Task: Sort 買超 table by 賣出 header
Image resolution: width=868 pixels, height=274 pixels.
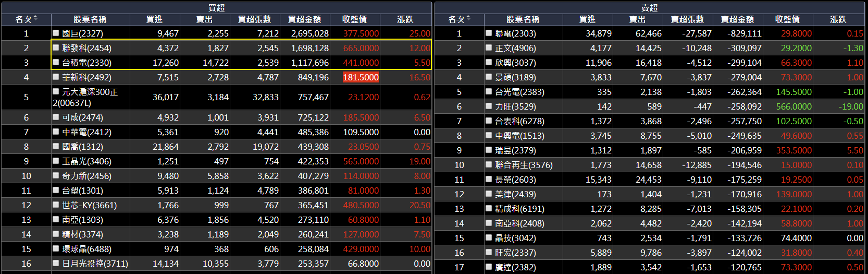Action: coord(205,19)
